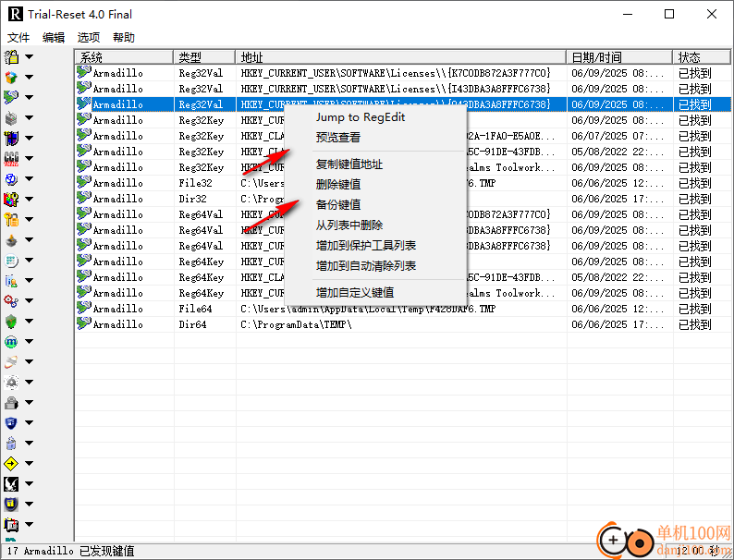Image resolution: width=734 pixels, height=560 pixels.
Task: Select the Dir32 type cell
Action: tap(192, 199)
